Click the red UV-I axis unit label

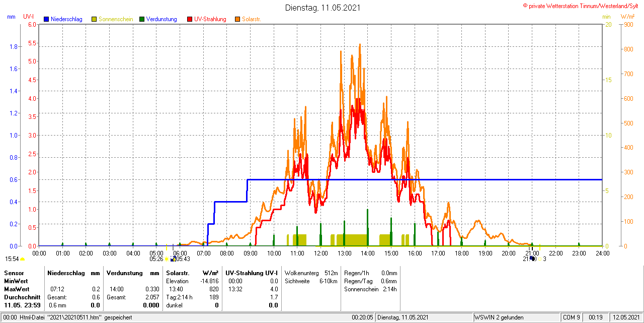(28, 17)
